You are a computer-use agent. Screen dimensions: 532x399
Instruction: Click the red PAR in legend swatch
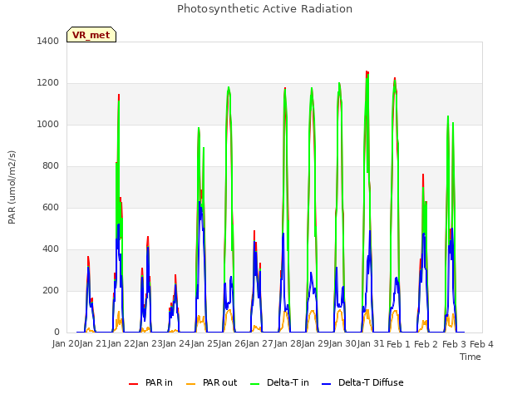click(x=133, y=383)
